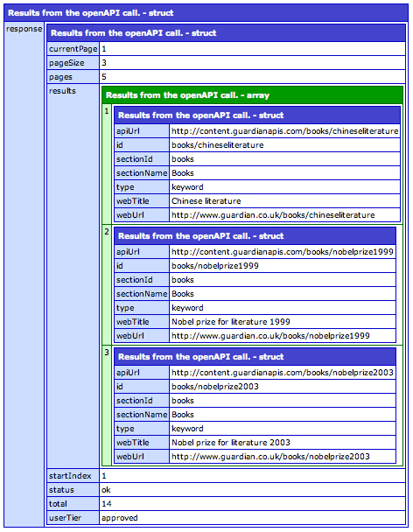Collapse the green 'Results from the openAPI call. - array' header

[252, 95]
